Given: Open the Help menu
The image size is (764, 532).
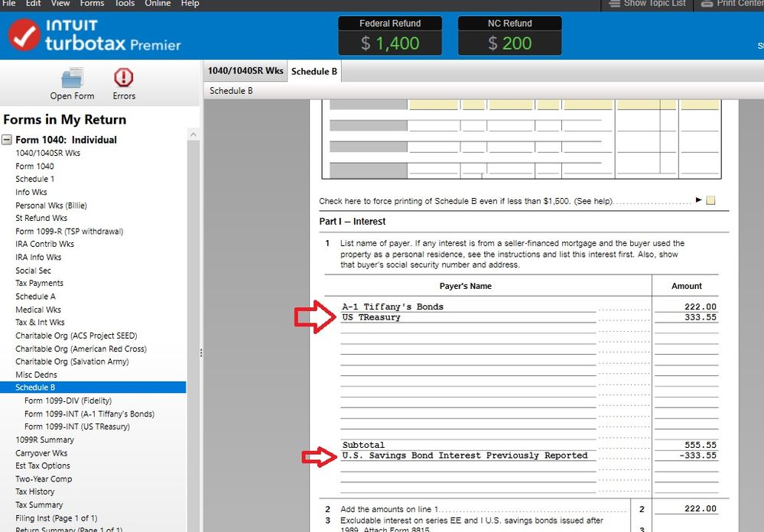Looking at the screenshot, I should point(190,3).
